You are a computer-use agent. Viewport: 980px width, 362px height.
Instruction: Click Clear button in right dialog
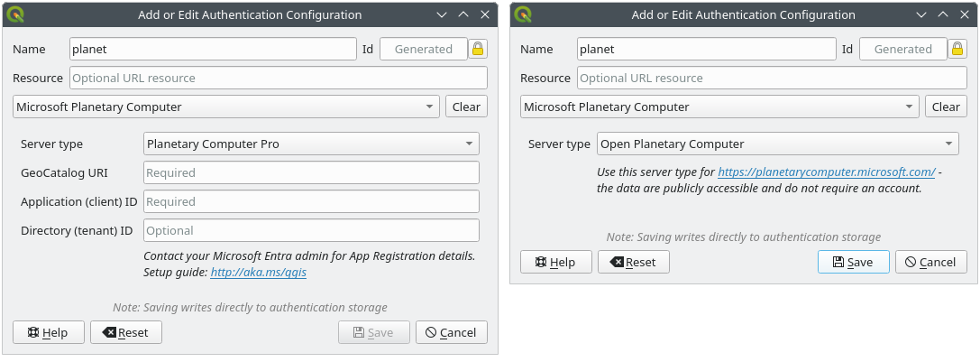(946, 107)
